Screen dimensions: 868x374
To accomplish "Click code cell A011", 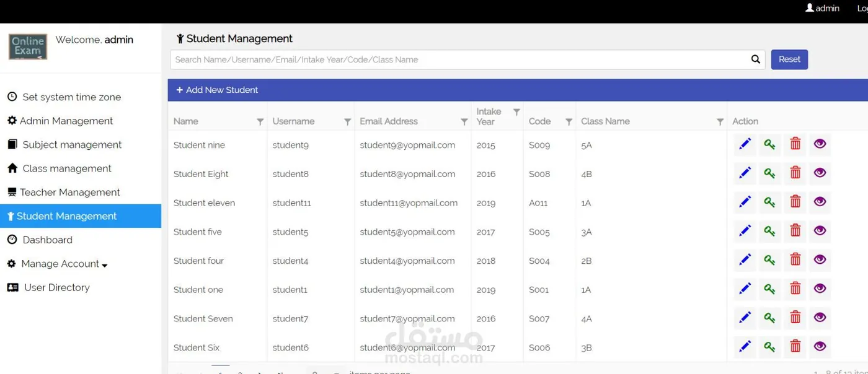I will pyautogui.click(x=538, y=203).
